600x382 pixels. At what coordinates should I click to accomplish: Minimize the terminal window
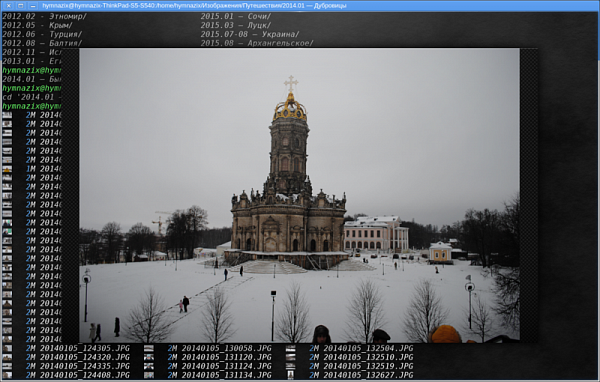(x=33, y=6)
